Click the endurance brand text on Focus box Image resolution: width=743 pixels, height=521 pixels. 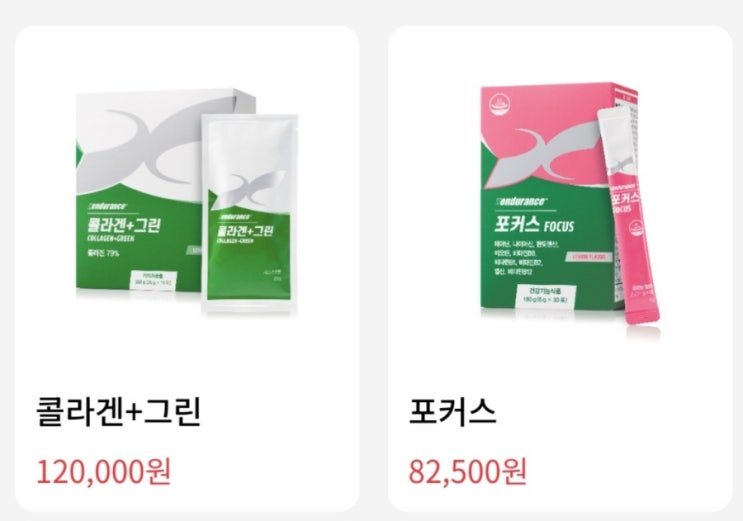[x=520, y=202]
